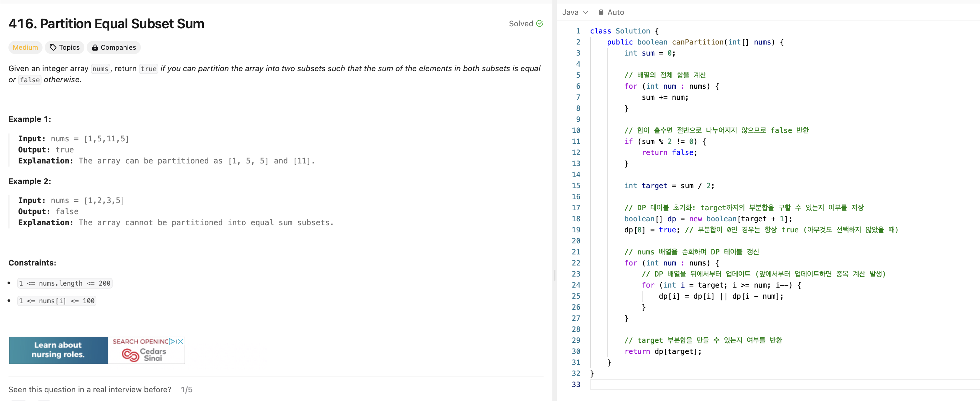This screenshot has width=980, height=401.
Task: Open the Java language dropdown
Action: pyautogui.click(x=575, y=12)
